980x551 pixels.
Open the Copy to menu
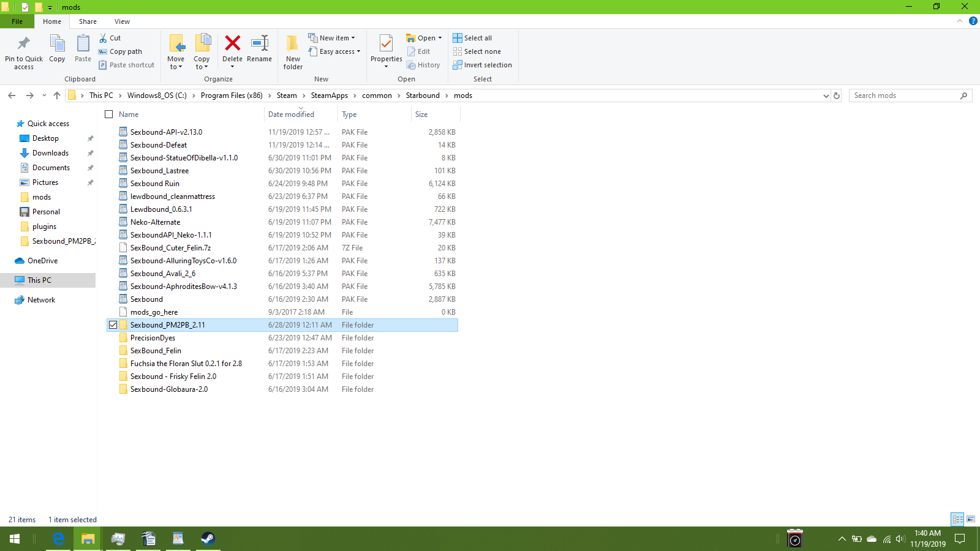[202, 52]
